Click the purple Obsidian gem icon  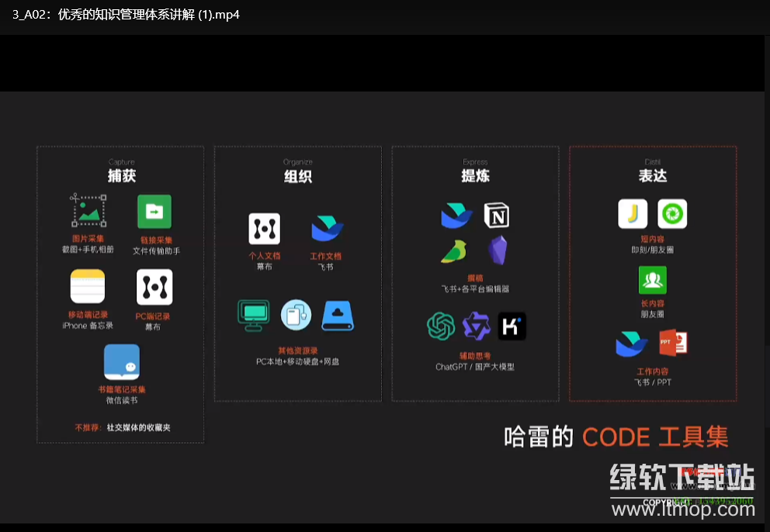pyautogui.click(x=498, y=250)
